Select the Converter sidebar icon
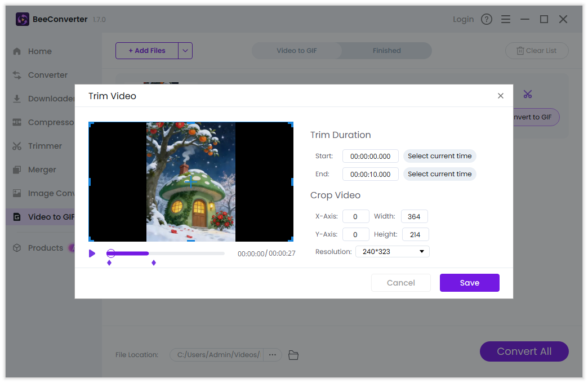This screenshot has height=383, width=588. 17,75
